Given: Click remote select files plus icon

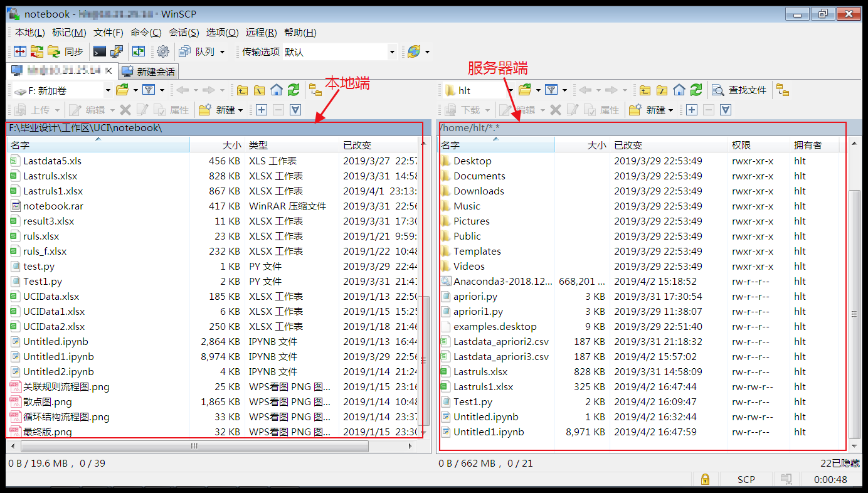Looking at the screenshot, I should 692,110.
